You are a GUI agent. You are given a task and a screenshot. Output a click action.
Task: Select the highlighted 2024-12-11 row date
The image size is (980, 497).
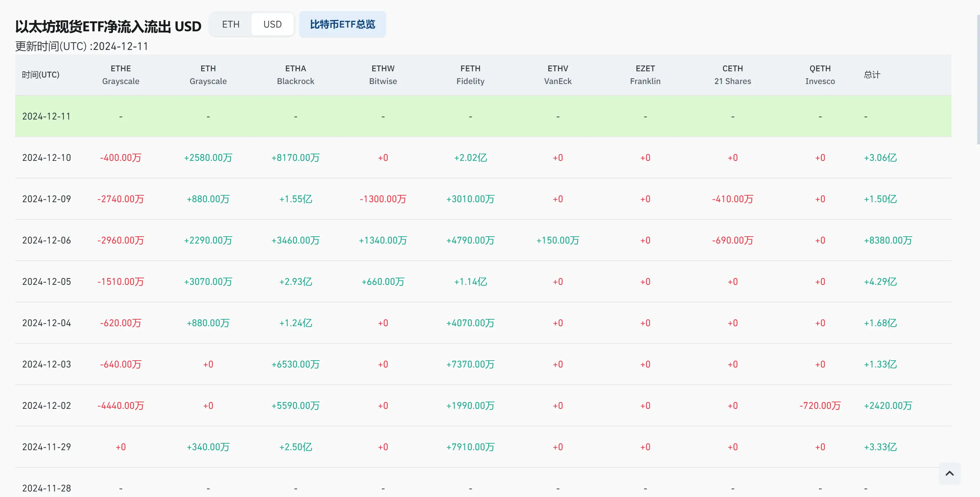(46, 116)
